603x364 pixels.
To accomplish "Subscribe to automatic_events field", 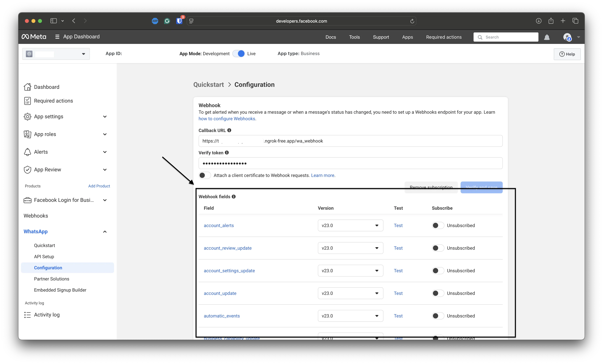I will point(438,316).
